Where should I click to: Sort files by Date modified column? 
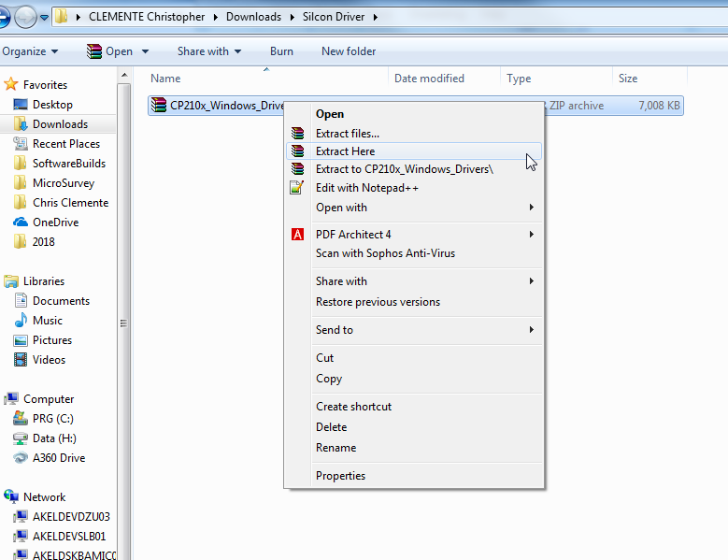[429, 79]
